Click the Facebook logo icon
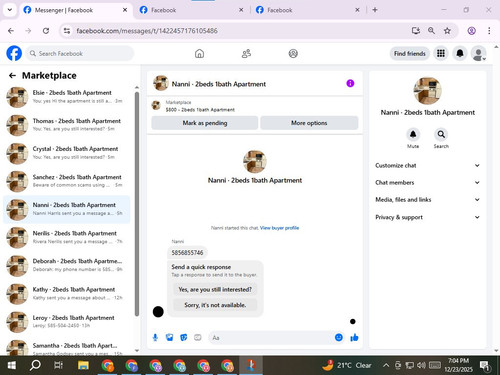Image resolution: width=500 pixels, height=375 pixels. coord(14,53)
